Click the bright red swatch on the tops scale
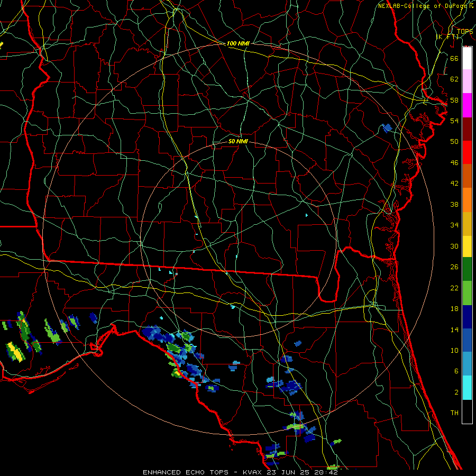 click(467, 152)
